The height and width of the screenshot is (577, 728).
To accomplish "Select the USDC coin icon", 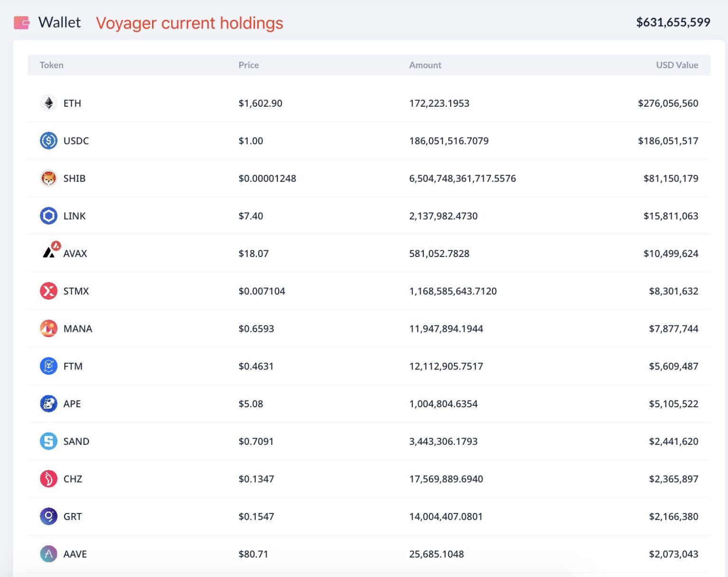I will coord(48,141).
